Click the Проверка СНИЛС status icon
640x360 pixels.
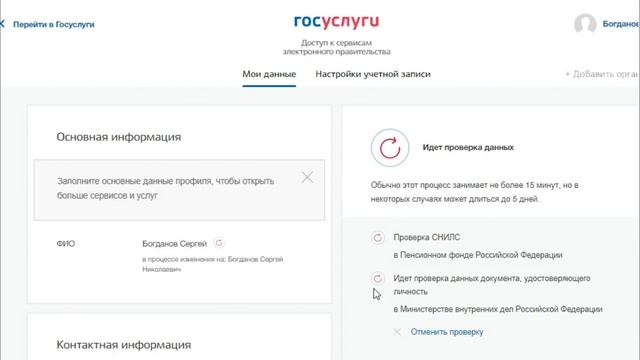[x=378, y=238]
